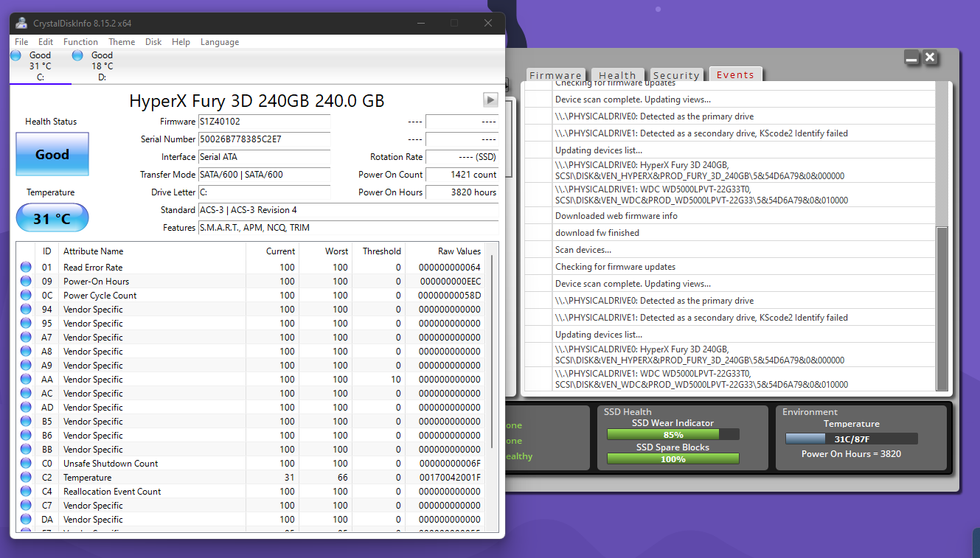
Task: Click the Interface field Serial ATA
Action: [x=264, y=157]
